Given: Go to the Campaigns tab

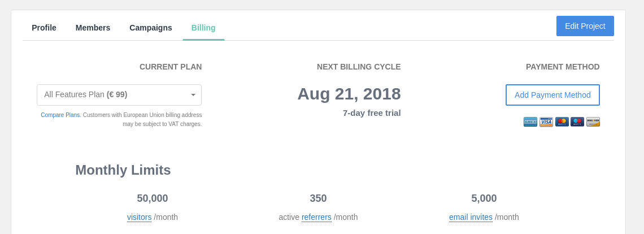Looking at the screenshot, I should pyautogui.click(x=151, y=28).
